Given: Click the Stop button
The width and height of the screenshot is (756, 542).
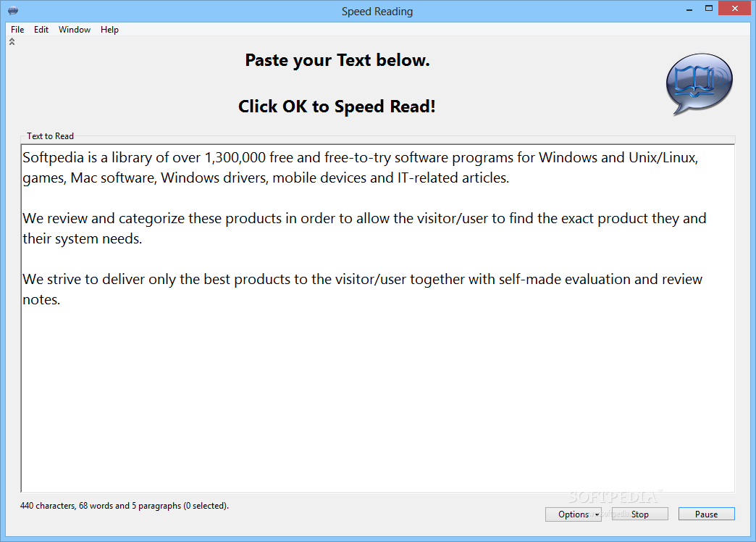Looking at the screenshot, I should [x=640, y=514].
